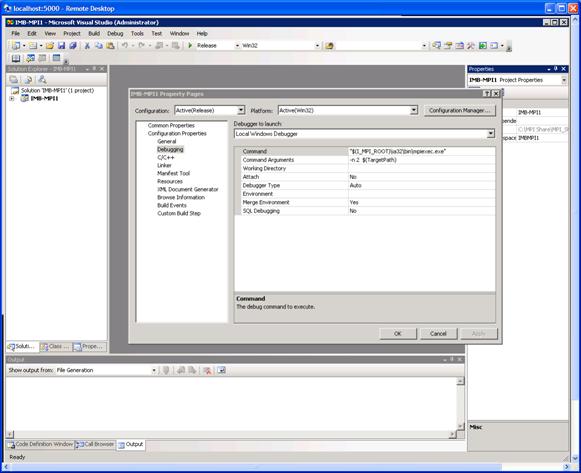The image size is (581, 473).
Task: Click the Open File folder icon
Action: [50, 46]
